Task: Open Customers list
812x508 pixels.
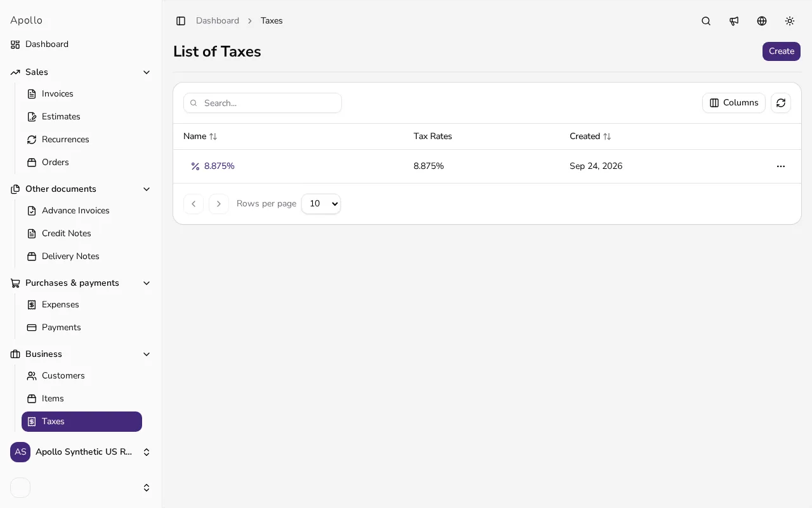Action: 82,376
